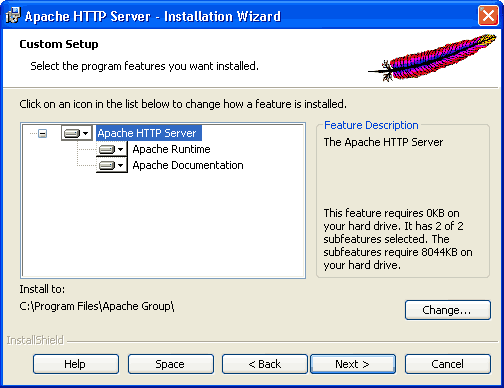Check disk Space requirements button
This screenshot has height=388, width=504.
pos(171,364)
